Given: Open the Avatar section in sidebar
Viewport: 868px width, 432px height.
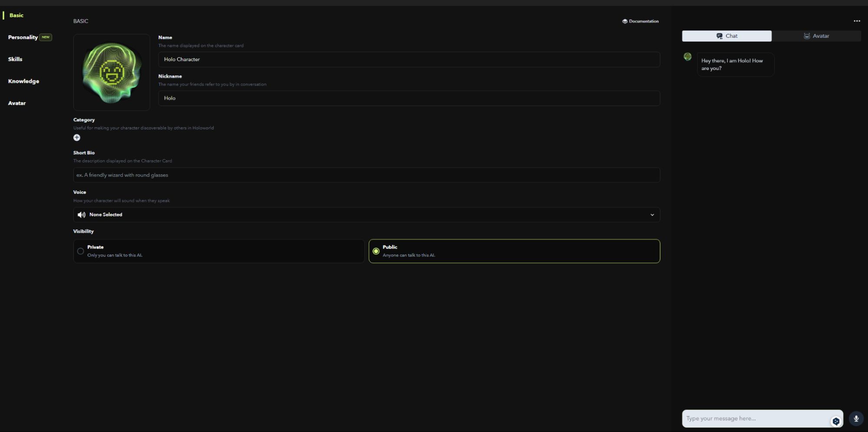Looking at the screenshot, I should [x=17, y=103].
